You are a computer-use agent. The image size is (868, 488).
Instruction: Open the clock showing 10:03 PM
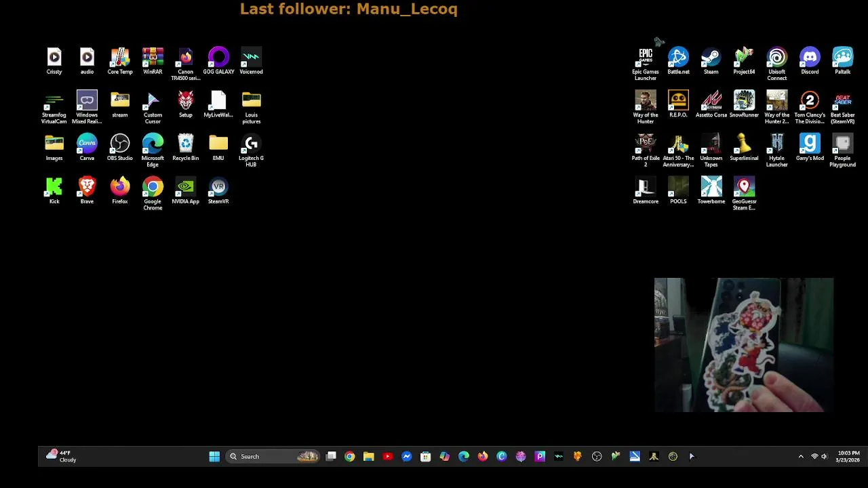tap(848, 457)
